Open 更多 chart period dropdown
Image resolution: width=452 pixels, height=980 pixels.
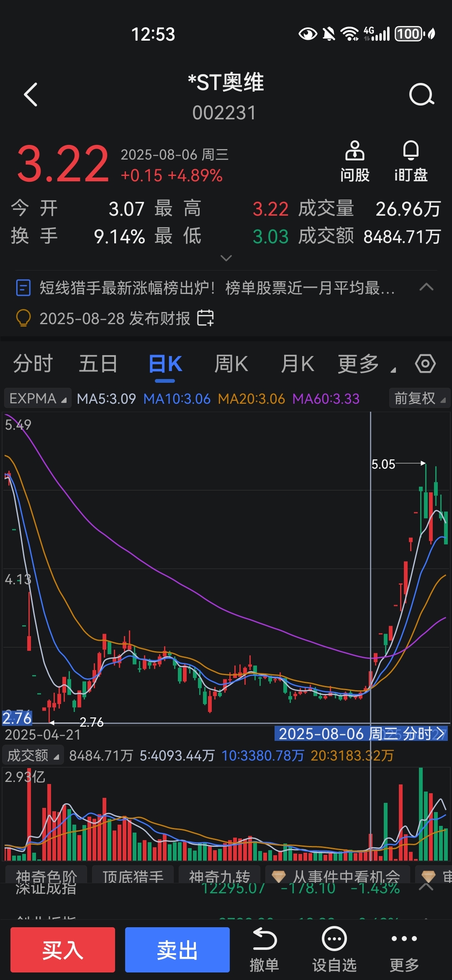pos(367,364)
